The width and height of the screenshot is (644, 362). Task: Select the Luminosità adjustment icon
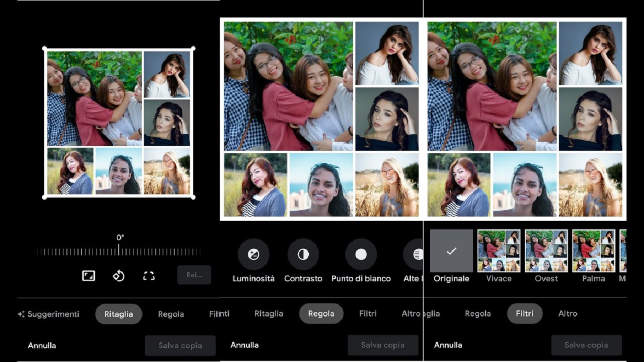253,253
